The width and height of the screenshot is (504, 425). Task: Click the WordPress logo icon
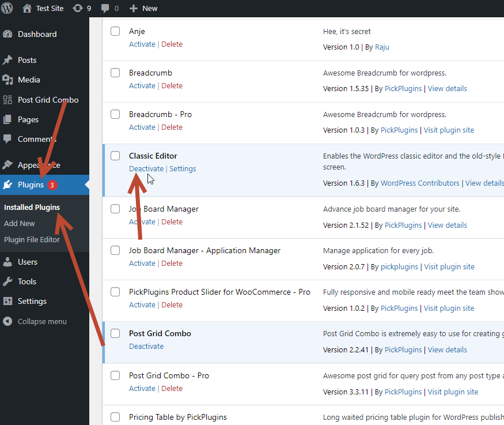click(x=7, y=8)
